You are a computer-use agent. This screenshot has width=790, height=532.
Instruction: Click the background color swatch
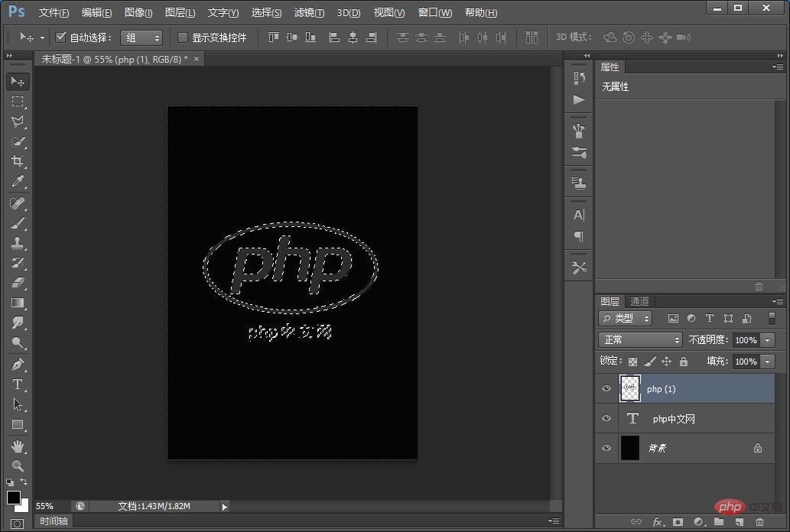coord(24,506)
